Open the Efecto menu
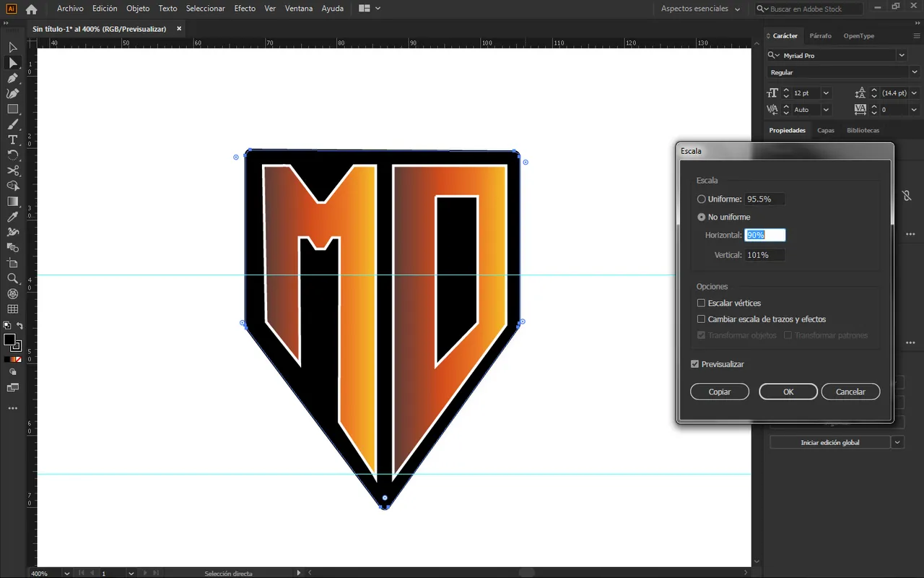This screenshot has height=578, width=924. pyautogui.click(x=245, y=9)
